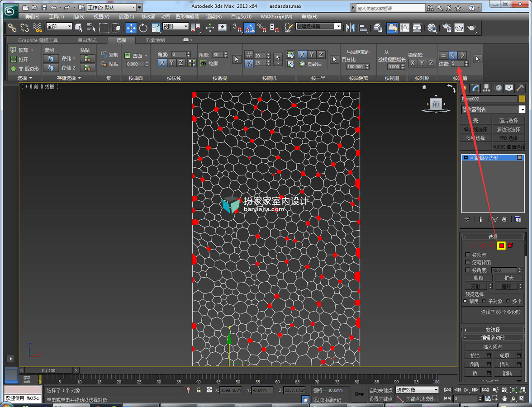Toggle the less-than side count comparison button
This screenshot has width=532, height=407.
click(x=453, y=55)
